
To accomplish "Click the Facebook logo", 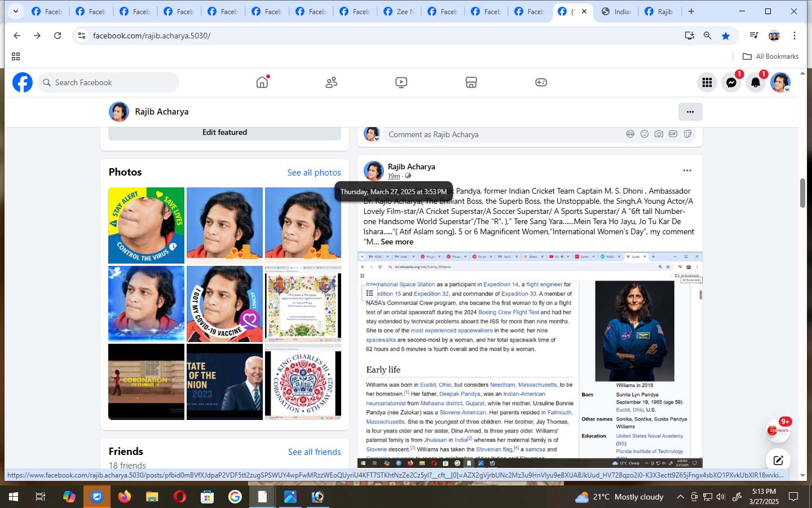I will tap(23, 82).
